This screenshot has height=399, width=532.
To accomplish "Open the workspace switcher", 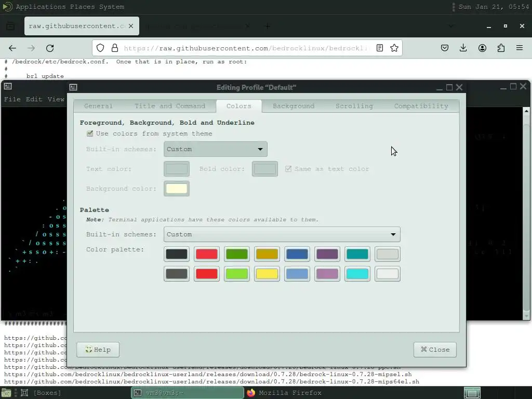I will (472, 393).
